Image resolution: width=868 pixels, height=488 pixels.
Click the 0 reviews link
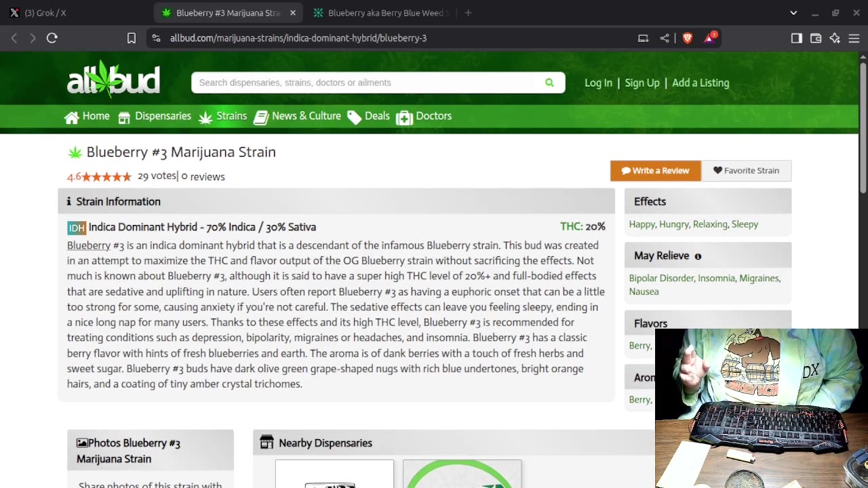click(203, 176)
